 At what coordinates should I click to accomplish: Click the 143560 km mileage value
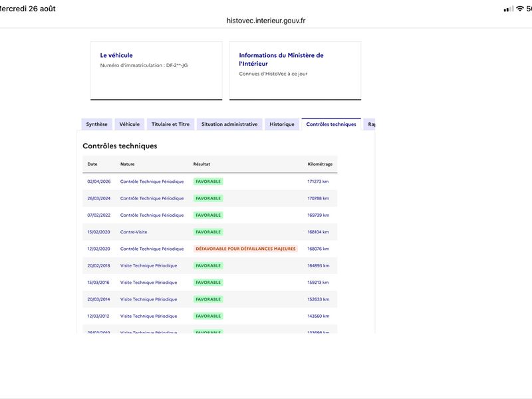pos(319,316)
